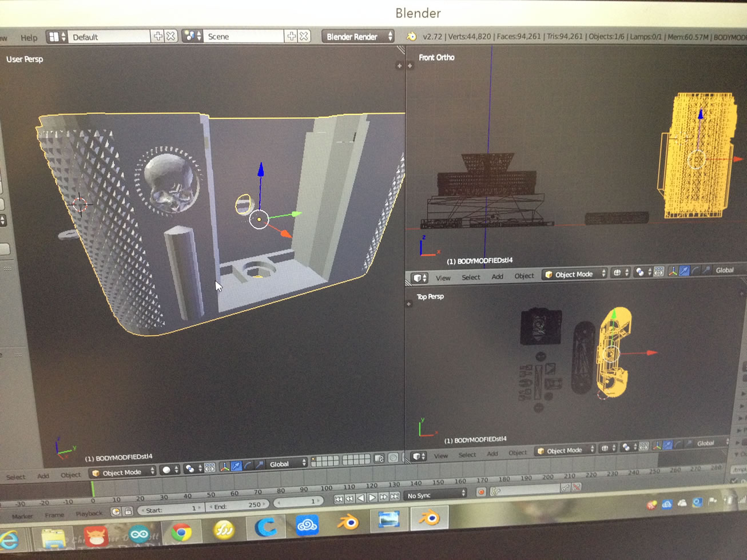Image resolution: width=747 pixels, height=560 pixels.
Task: Click the Blender logo in the info header
Action: coord(411,36)
